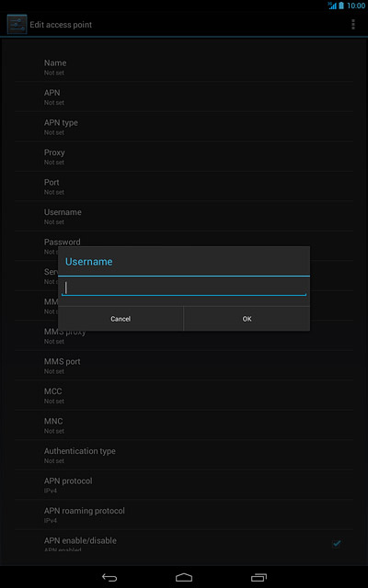
Task: Open the Authentication type option
Action: [x=184, y=456]
